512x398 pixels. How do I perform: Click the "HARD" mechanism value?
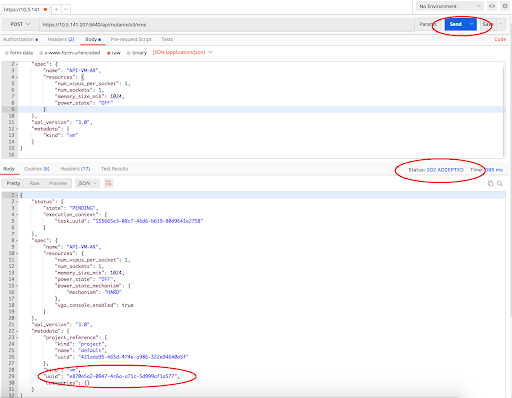click(113, 292)
